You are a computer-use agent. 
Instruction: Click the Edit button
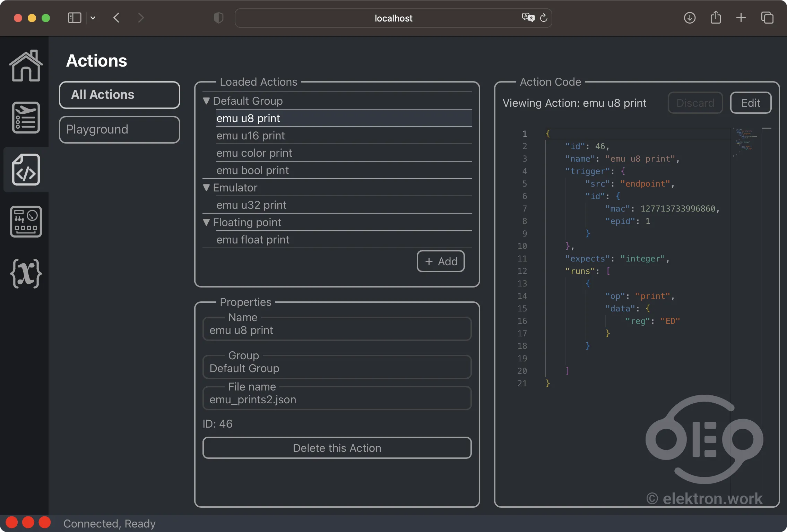[x=751, y=103]
